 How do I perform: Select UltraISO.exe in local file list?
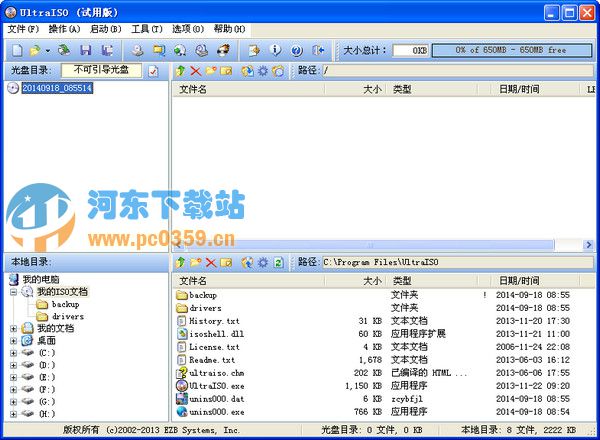[x=217, y=386]
